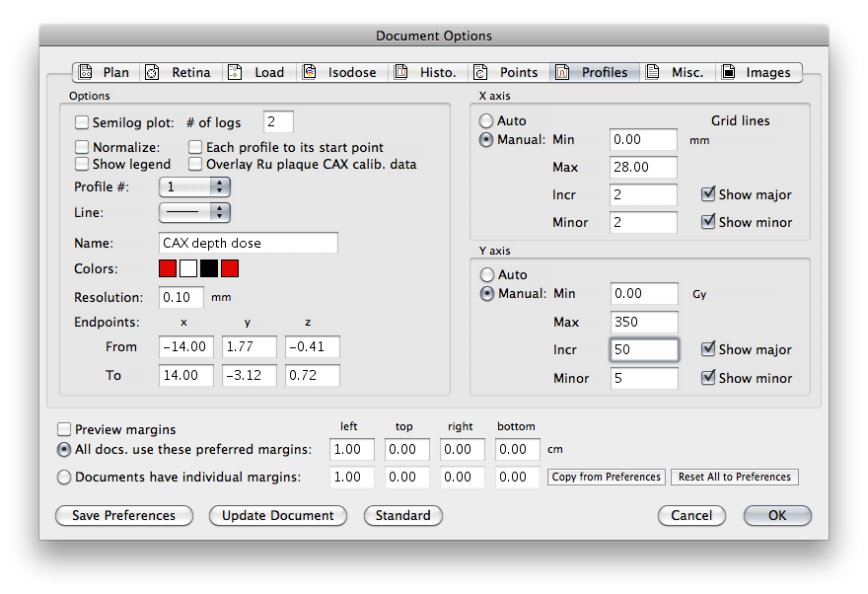Select X axis Manual radio button
Screen dimensions: 868x594
click(x=486, y=139)
